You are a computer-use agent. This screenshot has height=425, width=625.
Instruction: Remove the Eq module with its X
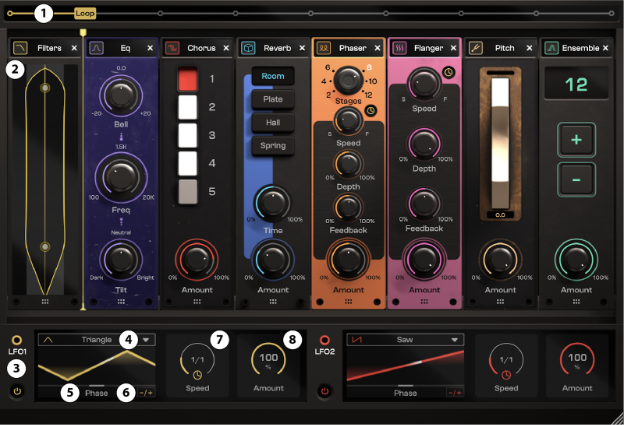click(x=150, y=48)
